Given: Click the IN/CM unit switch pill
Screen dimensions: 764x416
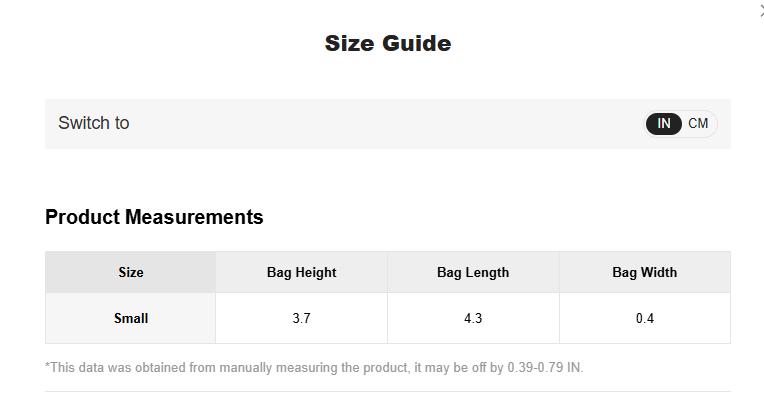Looking at the screenshot, I should (681, 124).
